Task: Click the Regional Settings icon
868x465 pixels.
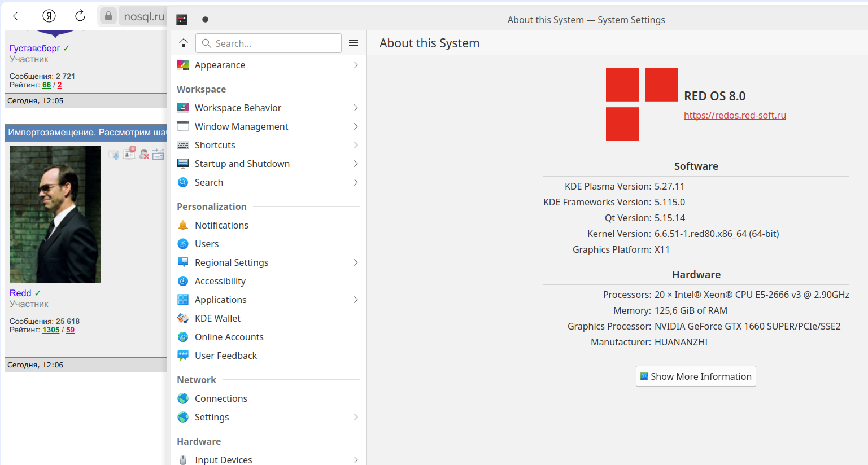Action: 183,262
